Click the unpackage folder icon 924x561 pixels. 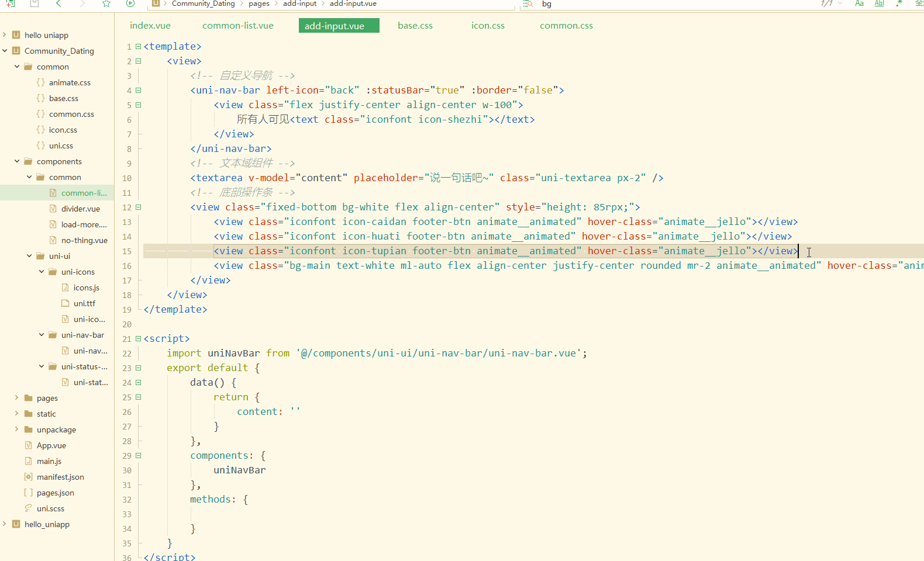click(x=29, y=430)
